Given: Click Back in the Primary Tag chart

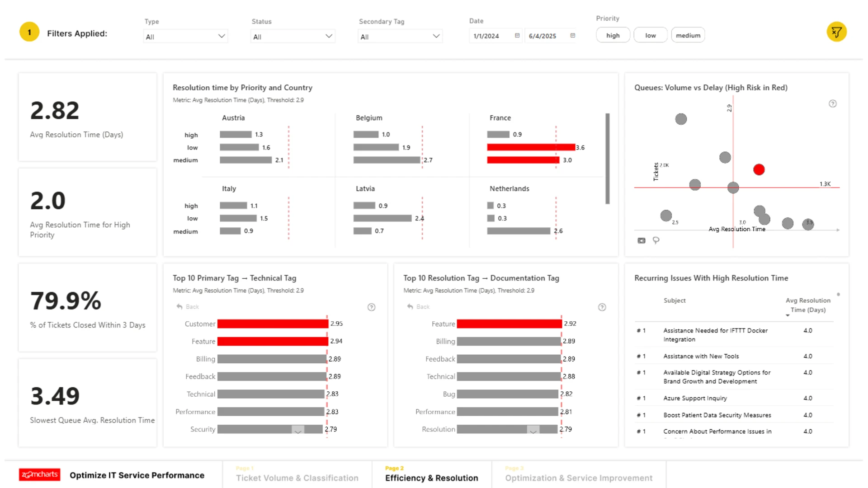Looking at the screenshot, I should [x=188, y=307].
